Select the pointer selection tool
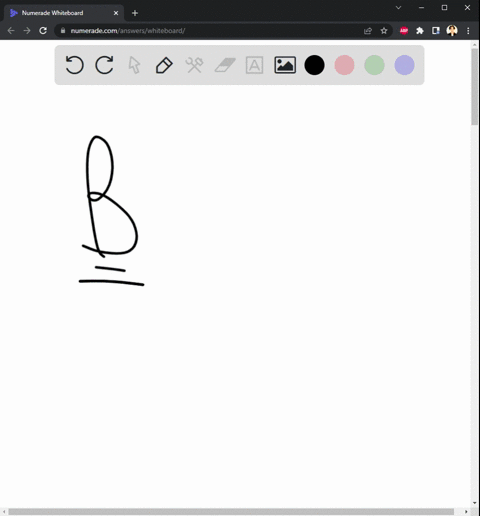 click(134, 65)
